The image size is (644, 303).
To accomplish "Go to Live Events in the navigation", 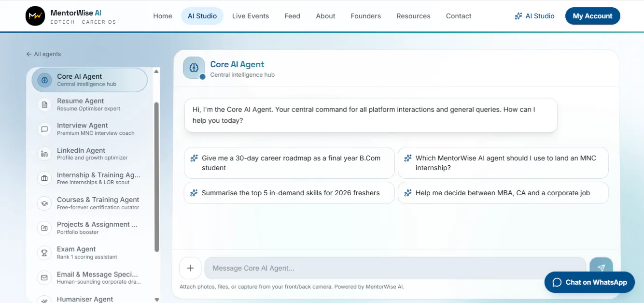I will point(251,16).
